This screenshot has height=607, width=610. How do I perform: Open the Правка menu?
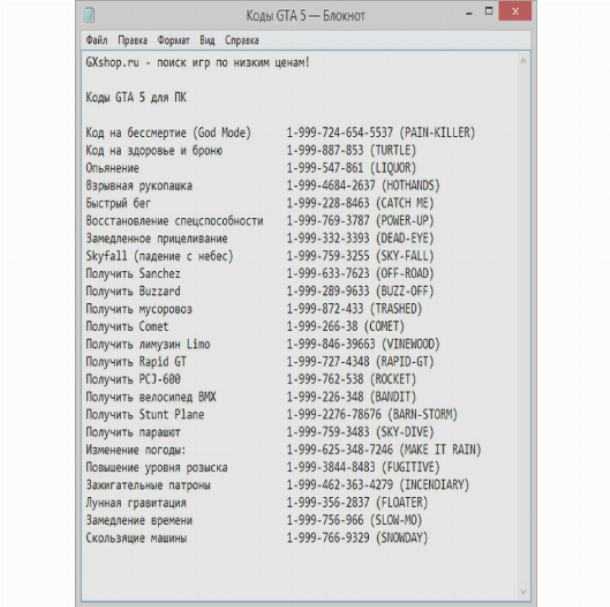coord(133,40)
